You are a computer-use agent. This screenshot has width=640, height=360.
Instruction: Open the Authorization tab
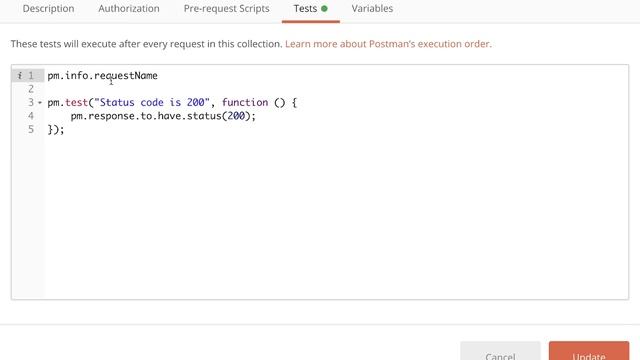[129, 9]
